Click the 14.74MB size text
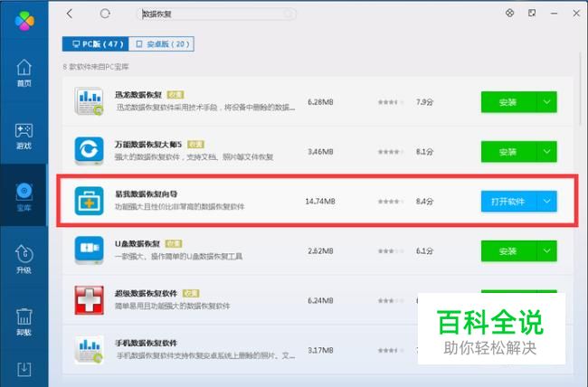The image size is (588, 387). click(320, 202)
